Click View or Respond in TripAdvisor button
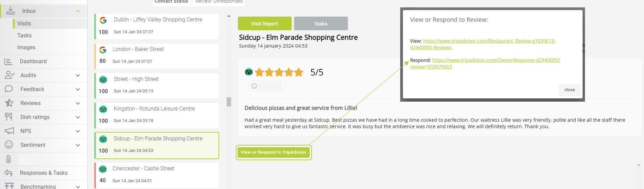This screenshot has height=189, width=644. click(x=274, y=152)
